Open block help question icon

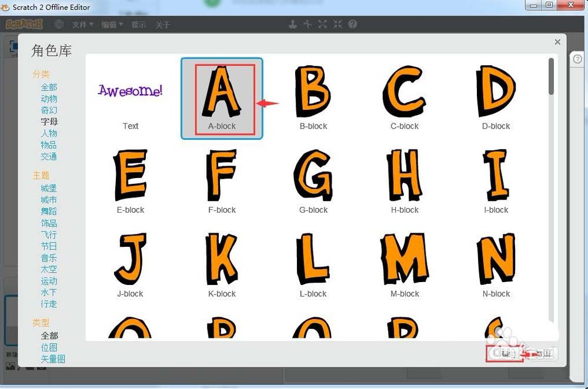tap(353, 24)
